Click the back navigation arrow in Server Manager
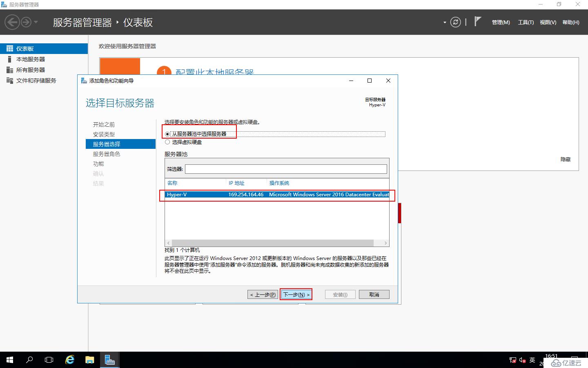 point(12,22)
